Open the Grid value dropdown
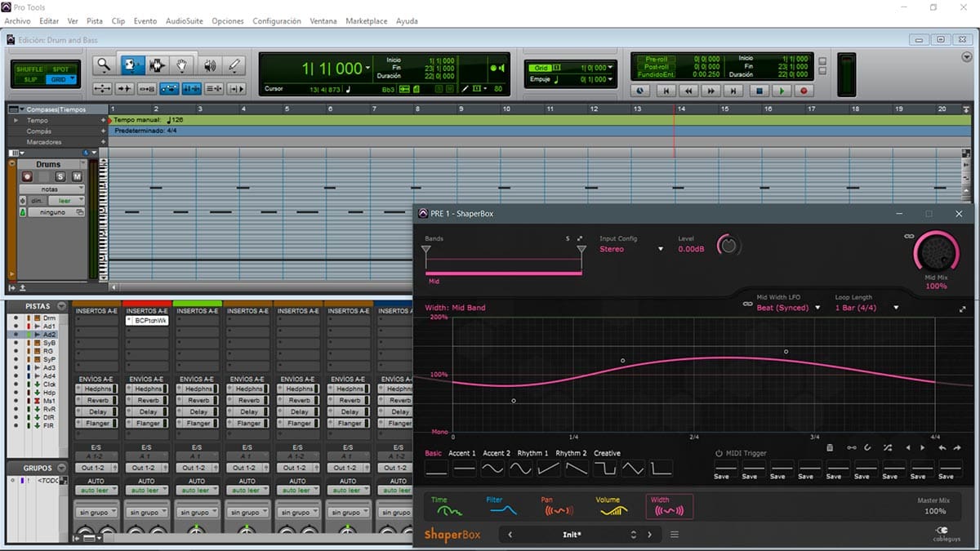Screen dimensions: 980x551 [608, 68]
